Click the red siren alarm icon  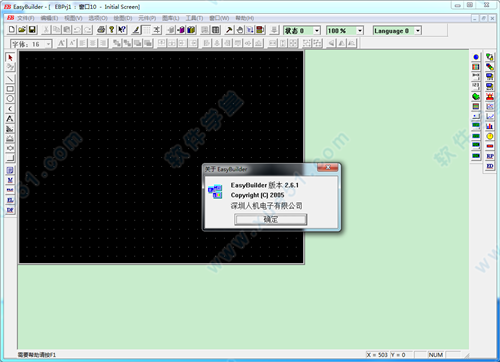tap(489, 97)
